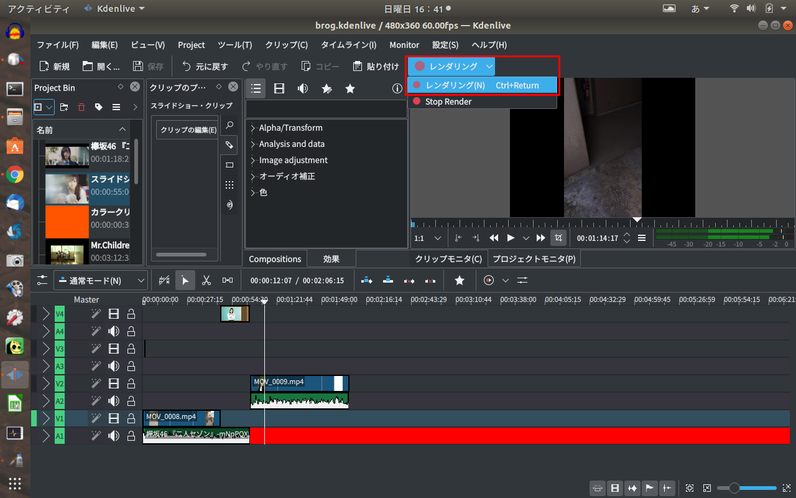Switch to the プロジェクトモニタ(P) tab

click(534, 259)
